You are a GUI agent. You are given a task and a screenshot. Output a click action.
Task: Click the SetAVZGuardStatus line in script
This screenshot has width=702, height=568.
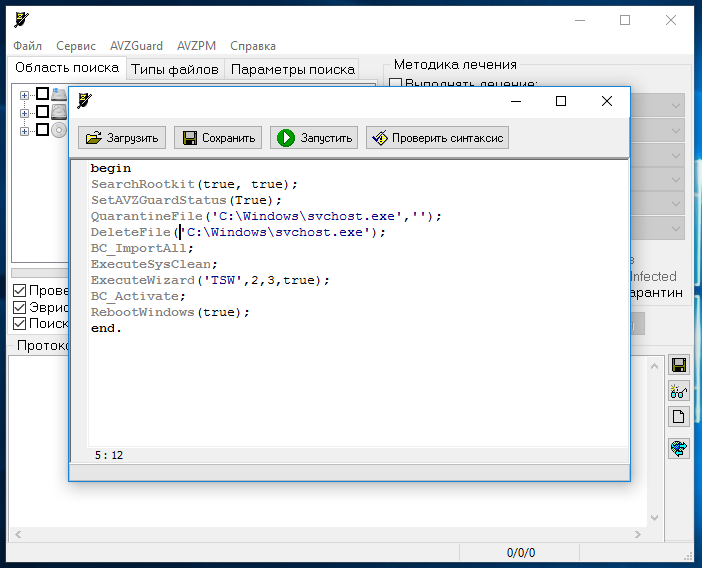[x=186, y=201]
